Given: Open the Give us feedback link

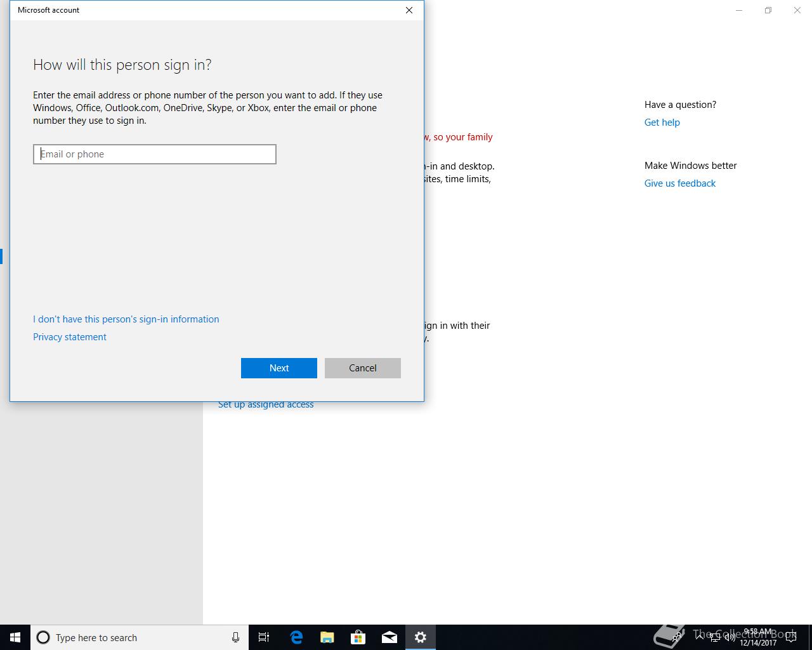Looking at the screenshot, I should click(x=680, y=183).
